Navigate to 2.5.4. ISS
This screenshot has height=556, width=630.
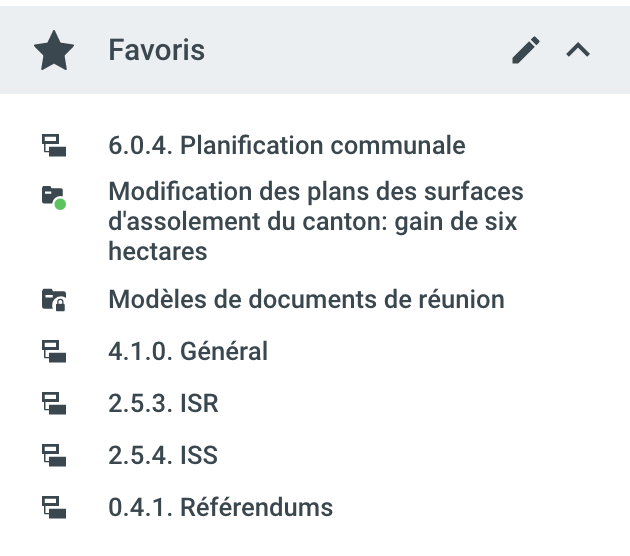pyautogui.click(x=163, y=456)
